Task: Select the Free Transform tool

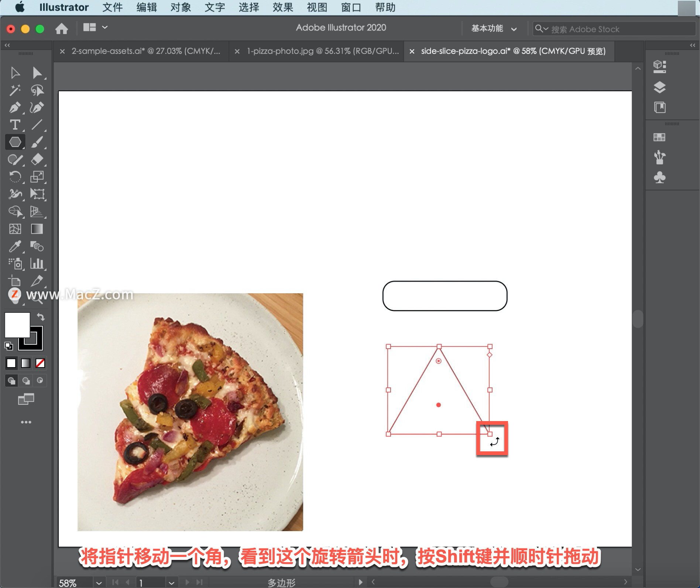Action: (37, 194)
